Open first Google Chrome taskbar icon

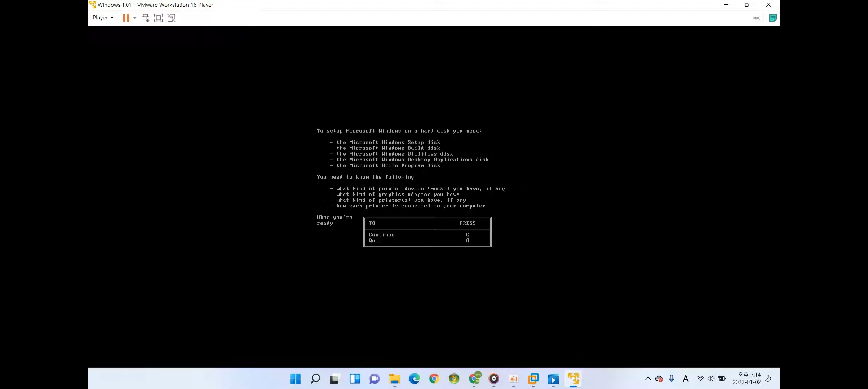(434, 379)
